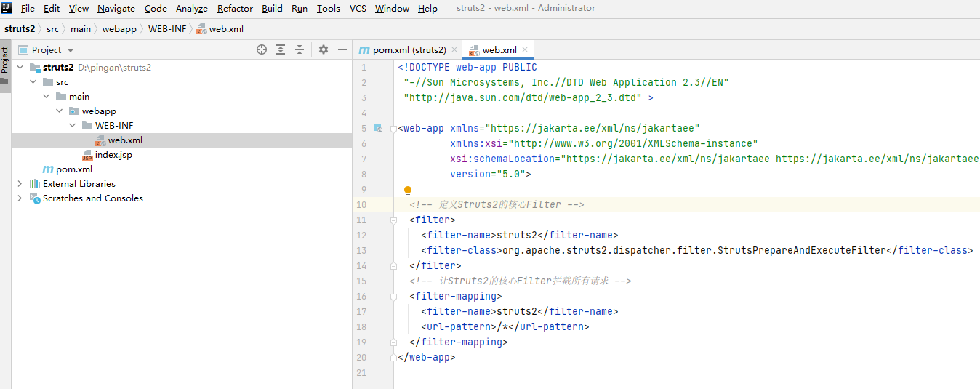980x389 pixels.
Task: Open the Navigate menu
Action: [x=116, y=8]
